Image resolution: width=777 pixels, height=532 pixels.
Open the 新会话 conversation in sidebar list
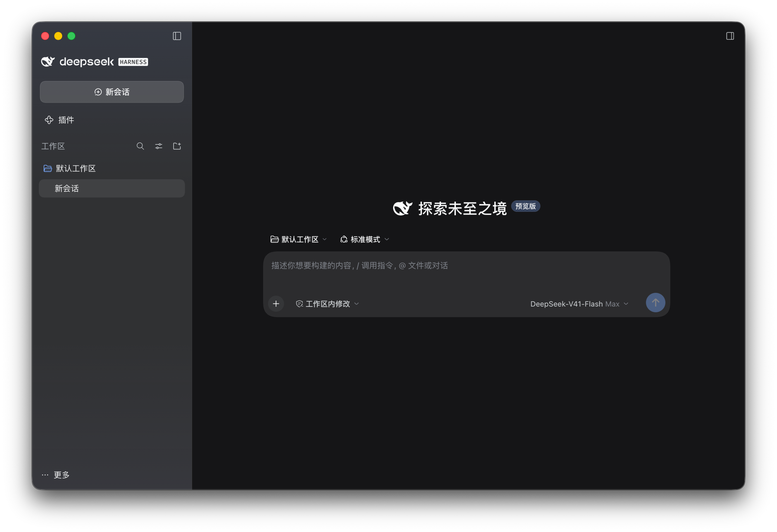click(112, 188)
